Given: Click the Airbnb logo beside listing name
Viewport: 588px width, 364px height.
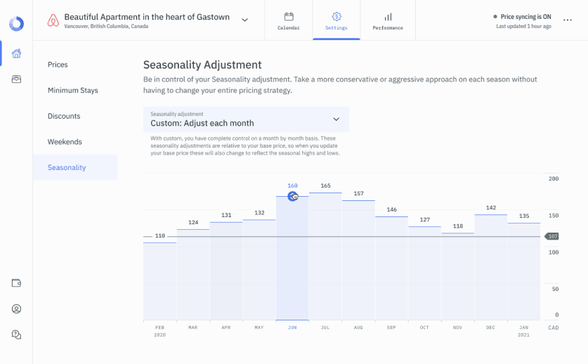Looking at the screenshot, I should tap(53, 21).
